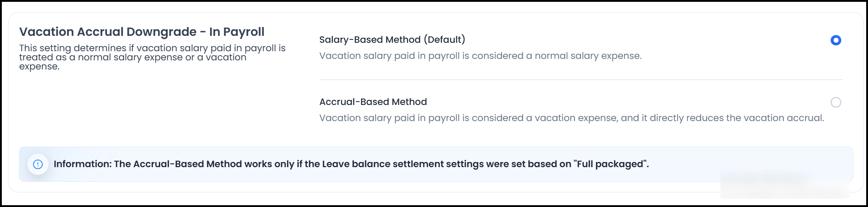The height and width of the screenshot is (207, 868).
Task: Click the bold "Information:" prefix in the banner
Action: 82,164
